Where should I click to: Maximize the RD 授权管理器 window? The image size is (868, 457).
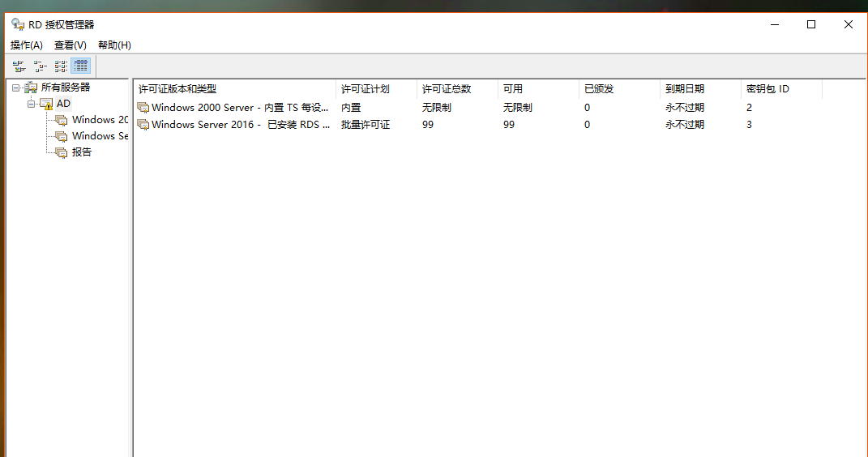(x=811, y=24)
